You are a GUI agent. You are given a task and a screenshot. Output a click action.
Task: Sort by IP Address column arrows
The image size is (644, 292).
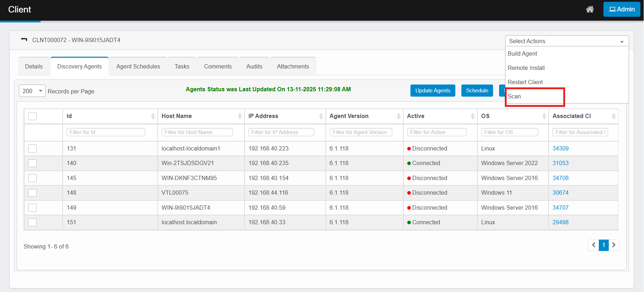[321, 116]
